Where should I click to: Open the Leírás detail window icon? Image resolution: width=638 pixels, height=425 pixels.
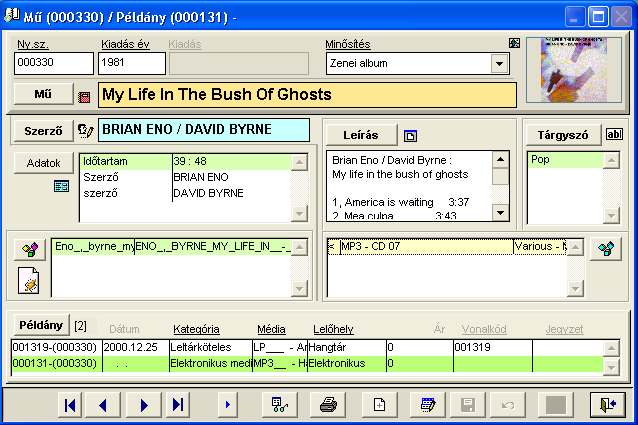click(410, 136)
